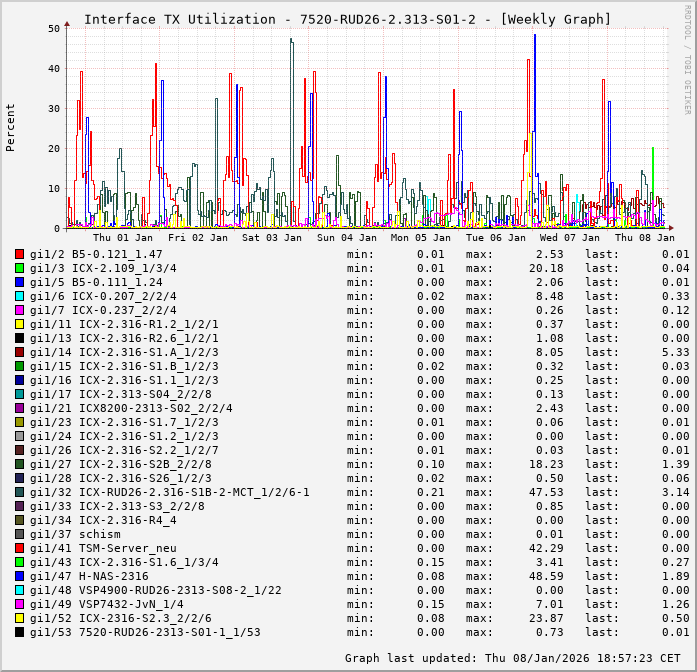Click the 50 value on the y-axis

pos(54,28)
